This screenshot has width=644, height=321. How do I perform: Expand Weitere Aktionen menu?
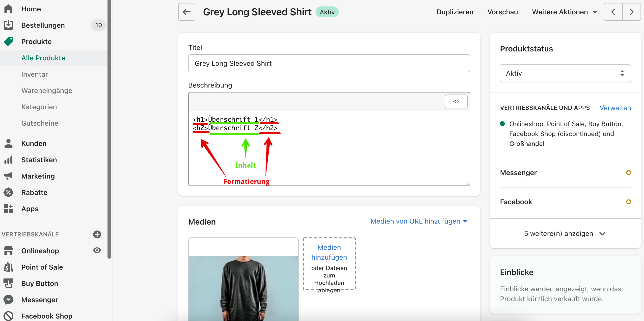click(564, 12)
